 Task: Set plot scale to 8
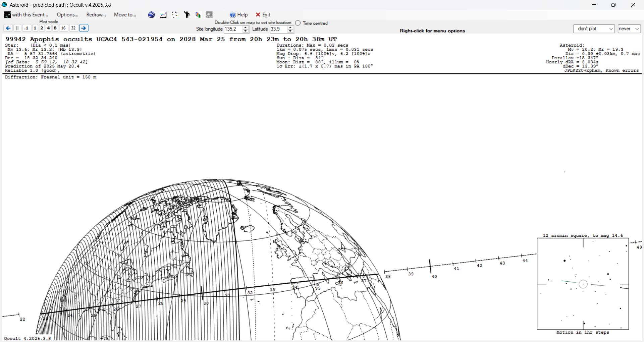point(55,28)
